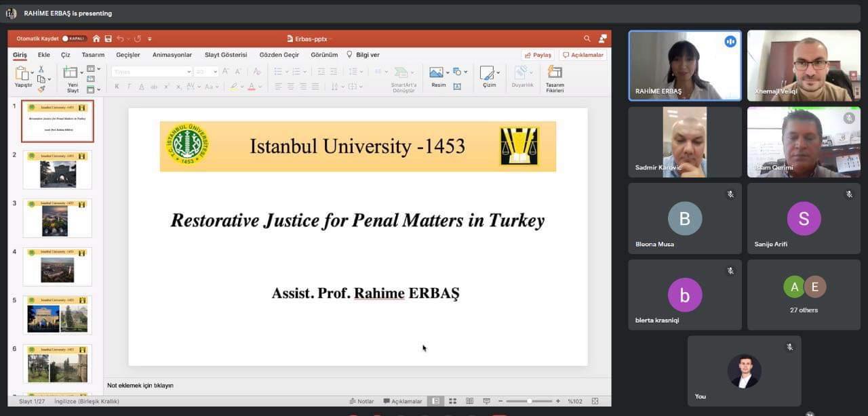Select normal view in the status bar
The height and width of the screenshot is (416, 868).
tap(435, 401)
